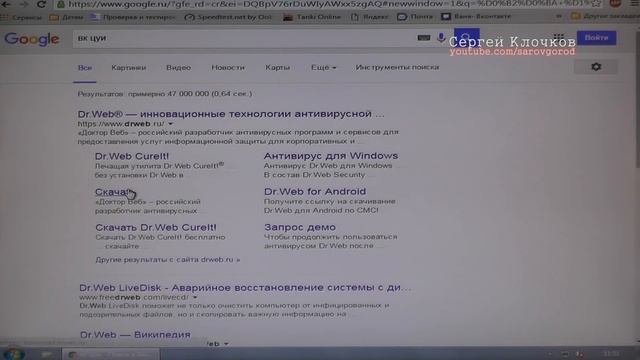Open the Dr.Web — Википедия result
This screenshot has height=360, width=640.
click(x=135, y=335)
